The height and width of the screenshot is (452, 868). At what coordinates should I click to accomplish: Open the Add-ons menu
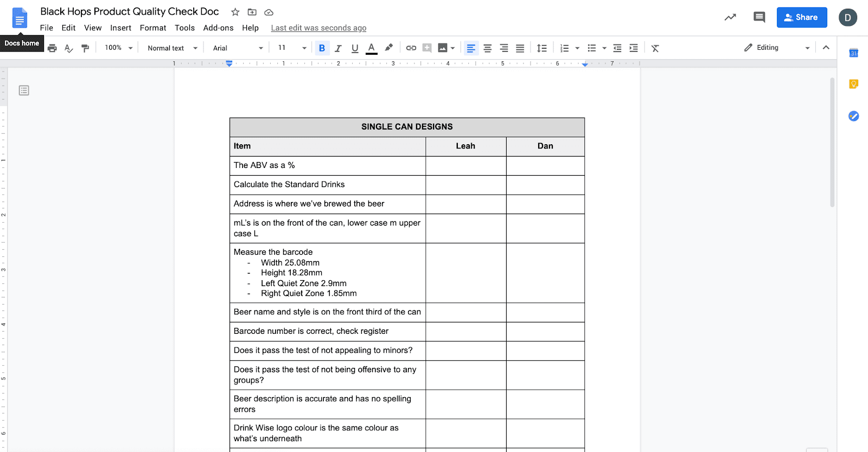[218, 28]
